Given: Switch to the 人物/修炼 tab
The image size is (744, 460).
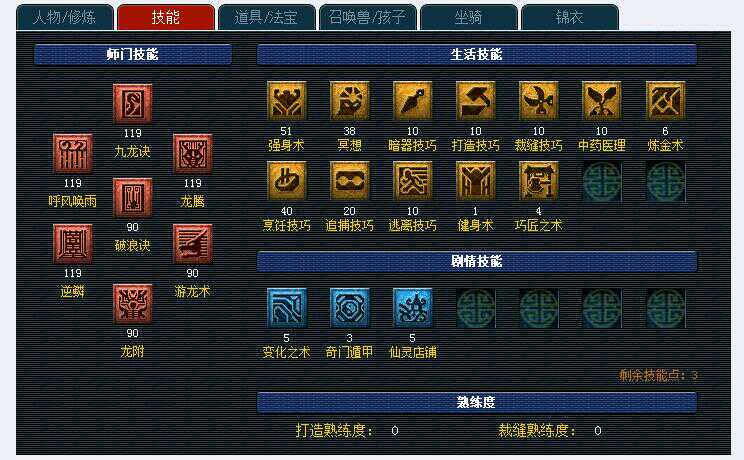Looking at the screenshot, I should point(65,18).
